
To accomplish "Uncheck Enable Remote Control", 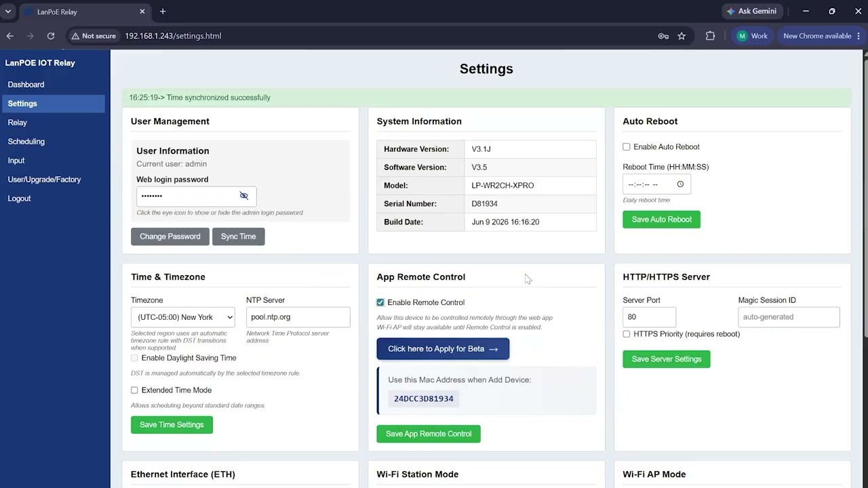I will 380,302.
